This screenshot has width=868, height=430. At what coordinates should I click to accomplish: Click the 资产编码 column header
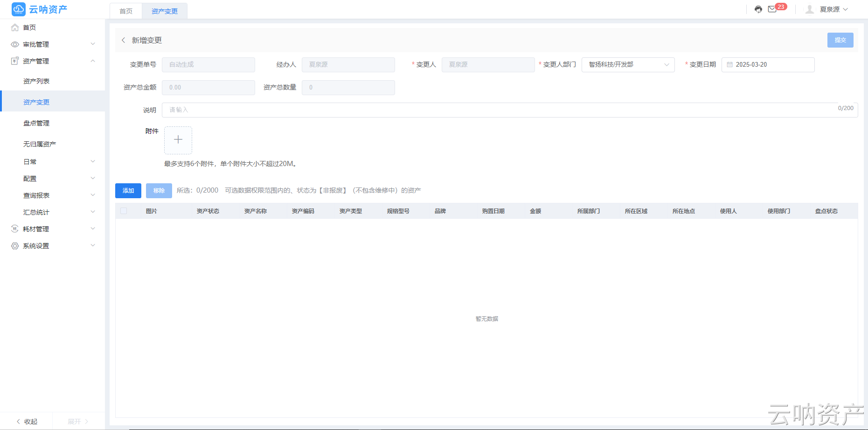click(x=303, y=211)
